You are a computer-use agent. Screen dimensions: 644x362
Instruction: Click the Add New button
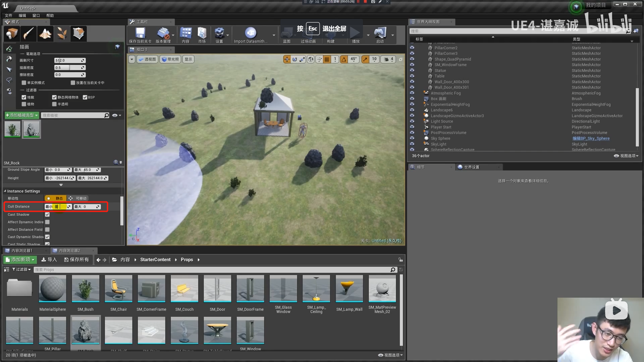click(x=20, y=260)
